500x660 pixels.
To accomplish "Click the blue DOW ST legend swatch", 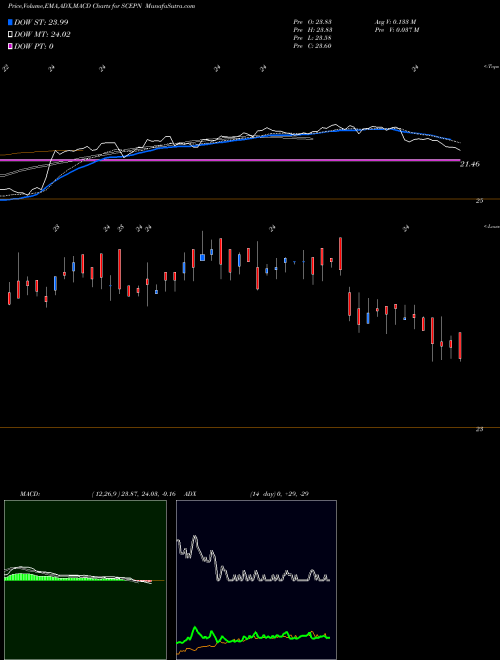I will tap(10, 22).
